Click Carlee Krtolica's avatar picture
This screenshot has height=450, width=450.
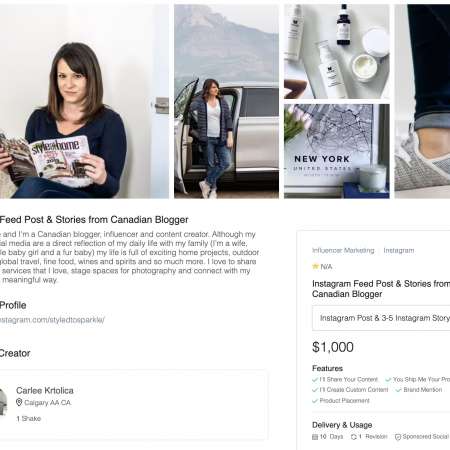[x=3, y=402]
